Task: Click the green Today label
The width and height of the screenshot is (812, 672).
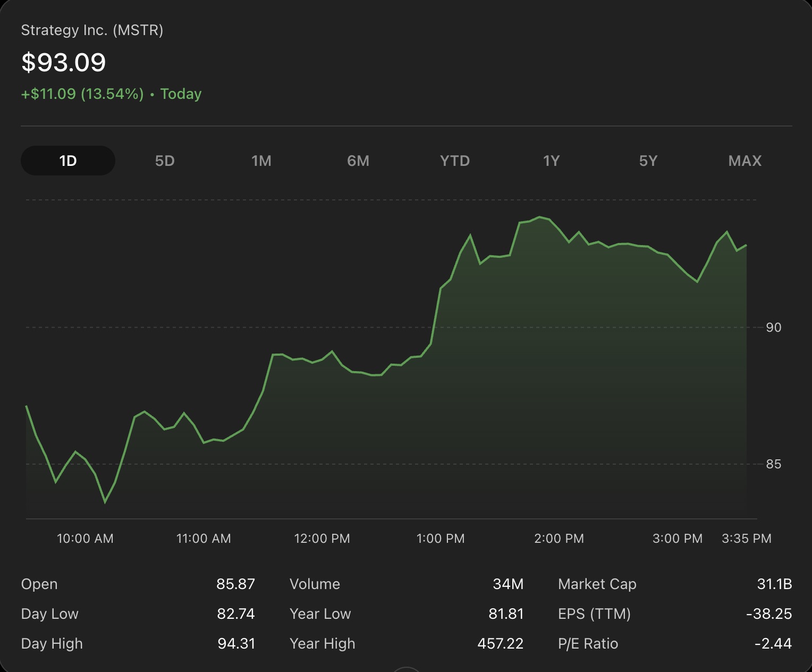Action: click(x=181, y=94)
